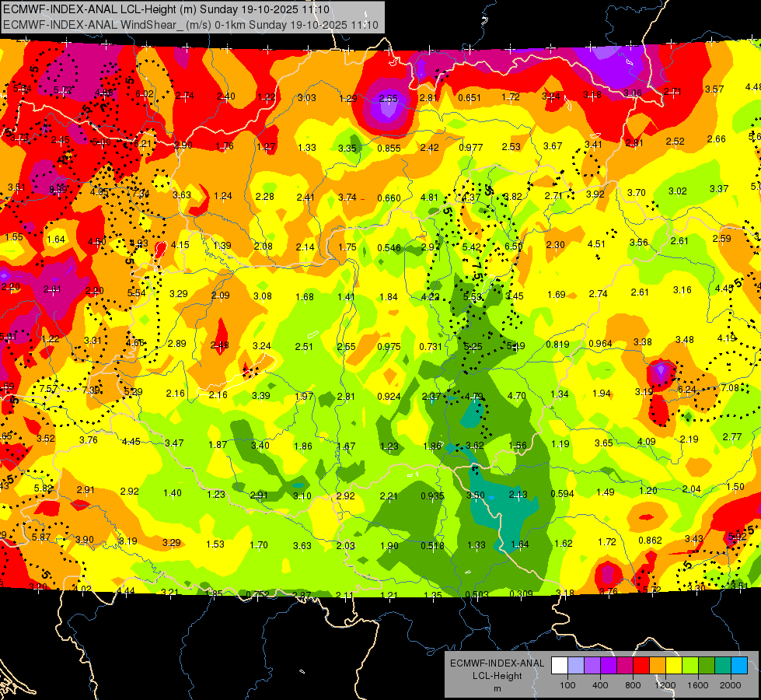Click the grid value 0.819
This screenshot has width=761, height=700.
tap(557, 345)
